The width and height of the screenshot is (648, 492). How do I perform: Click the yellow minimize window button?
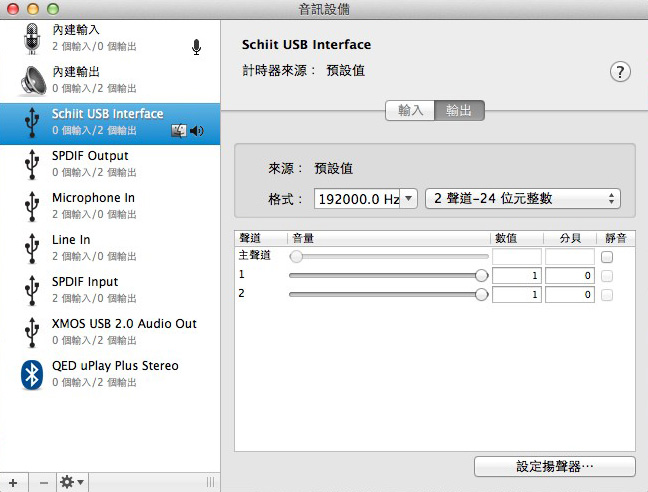(x=33, y=9)
